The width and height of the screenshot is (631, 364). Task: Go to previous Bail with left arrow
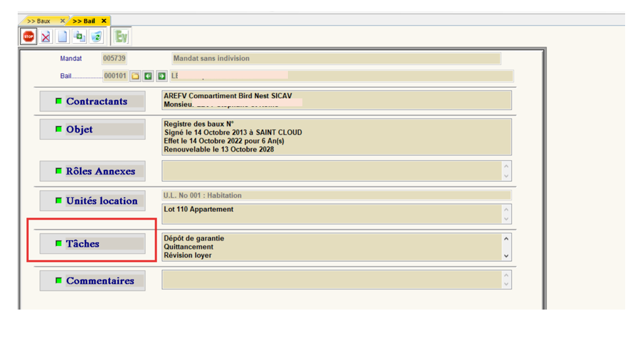point(148,76)
